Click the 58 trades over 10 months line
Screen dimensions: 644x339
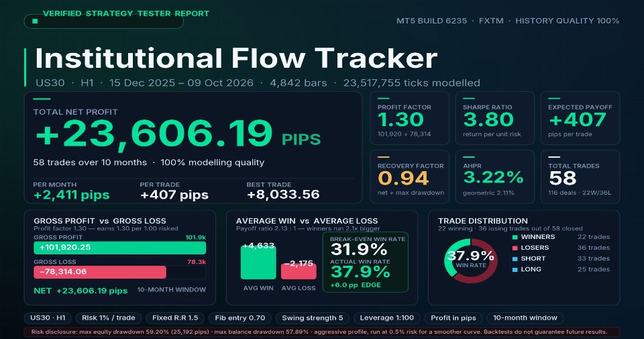click(90, 162)
